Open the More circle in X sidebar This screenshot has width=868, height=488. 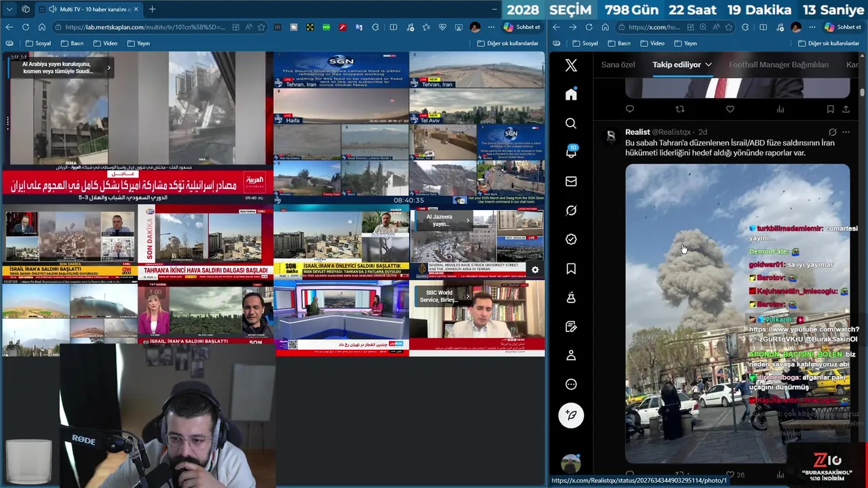click(x=571, y=384)
